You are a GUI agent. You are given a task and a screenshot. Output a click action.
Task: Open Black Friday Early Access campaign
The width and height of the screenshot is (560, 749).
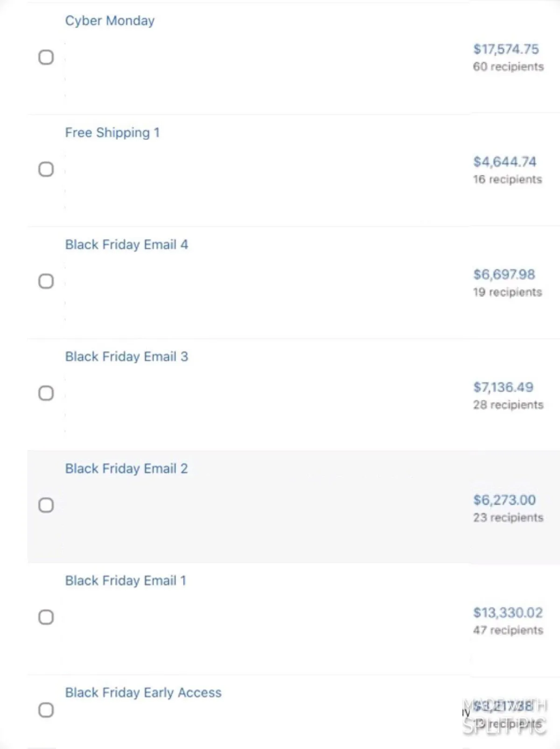click(143, 693)
